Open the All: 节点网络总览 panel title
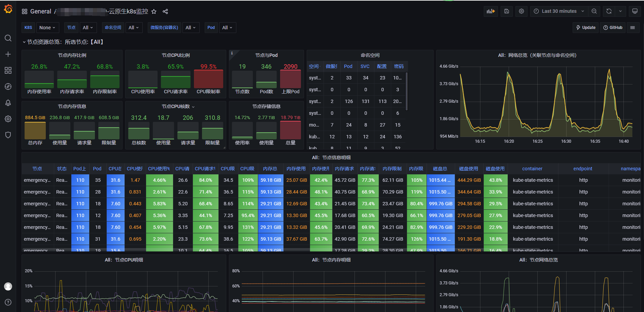Screen dimensions: 644x312 [x=539, y=260]
